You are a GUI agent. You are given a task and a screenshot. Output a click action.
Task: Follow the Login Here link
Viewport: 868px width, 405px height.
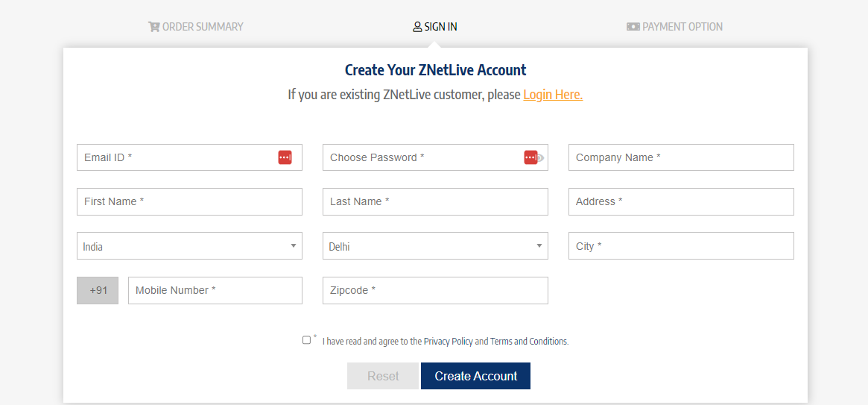pyautogui.click(x=553, y=95)
